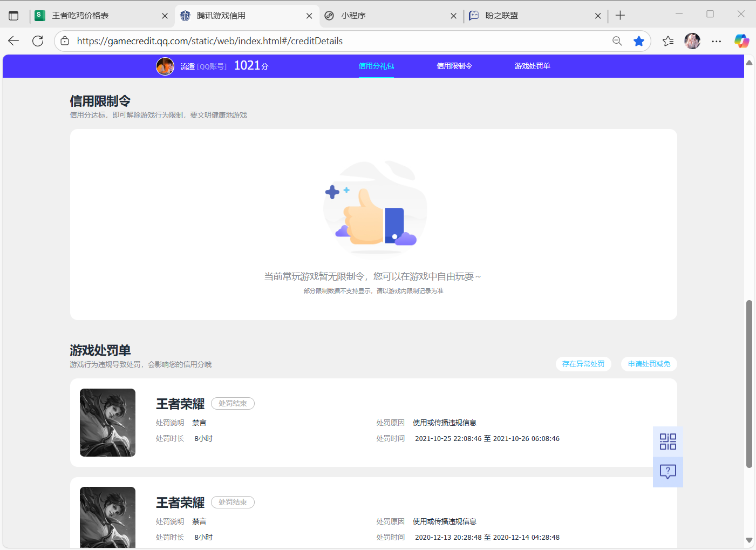
Task: Open the 信用限制令 navigation item
Action: pos(454,66)
